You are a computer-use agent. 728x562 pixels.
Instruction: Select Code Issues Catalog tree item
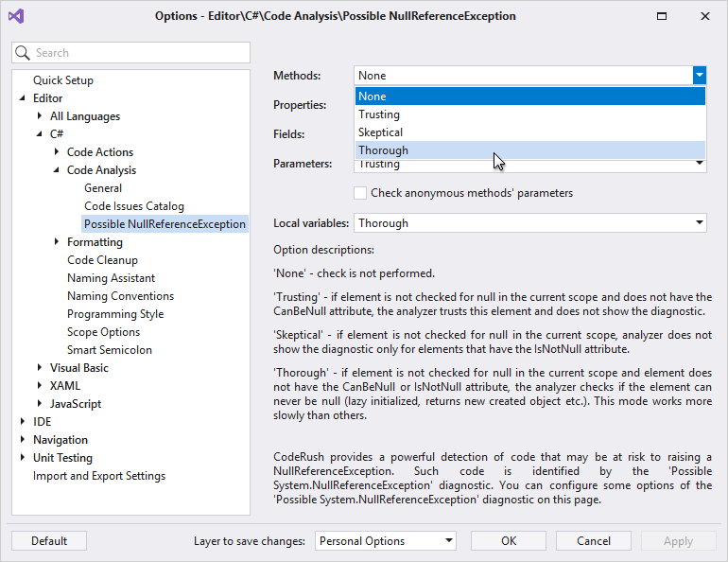point(134,206)
